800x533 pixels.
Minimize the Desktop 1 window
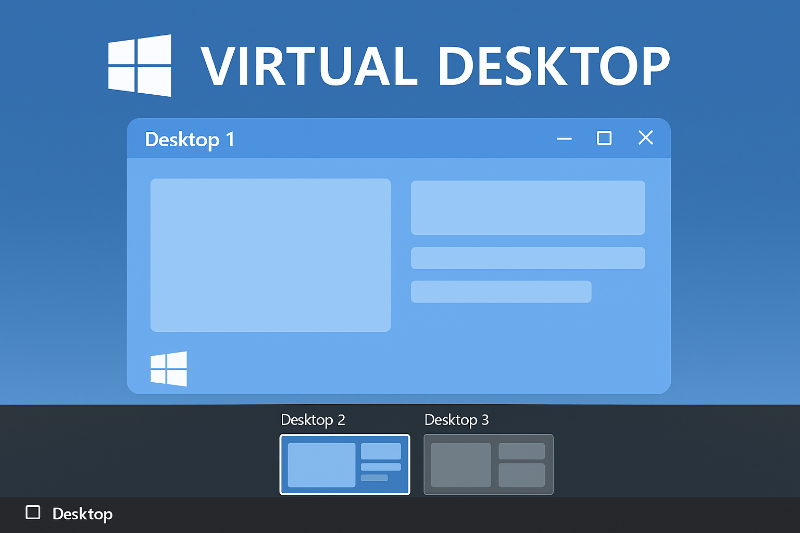click(564, 138)
